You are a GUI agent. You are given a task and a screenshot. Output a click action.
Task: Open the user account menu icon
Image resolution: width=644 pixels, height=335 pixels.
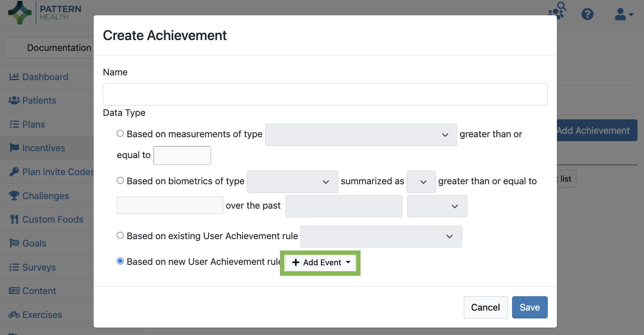click(624, 14)
